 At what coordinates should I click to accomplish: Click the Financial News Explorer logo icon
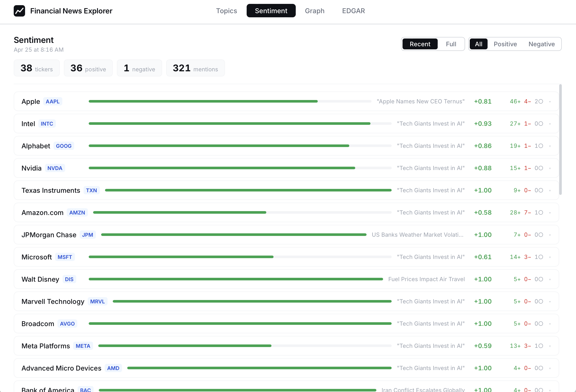pyautogui.click(x=19, y=11)
